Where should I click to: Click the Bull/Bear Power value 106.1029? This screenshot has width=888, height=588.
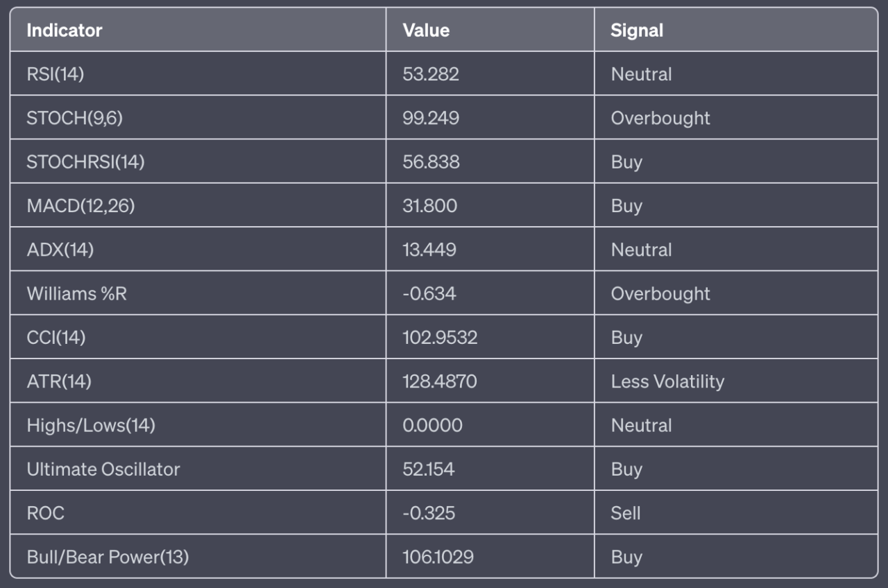[x=438, y=557]
